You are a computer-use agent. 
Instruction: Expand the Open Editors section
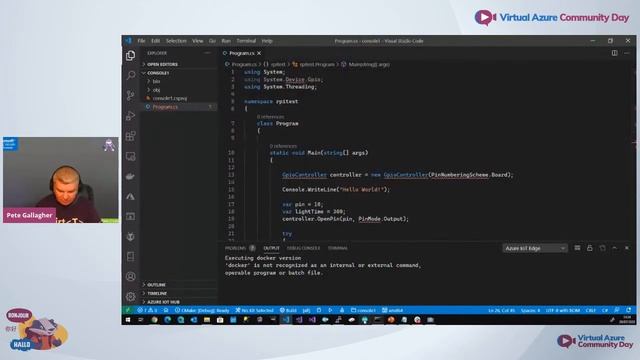179,64
